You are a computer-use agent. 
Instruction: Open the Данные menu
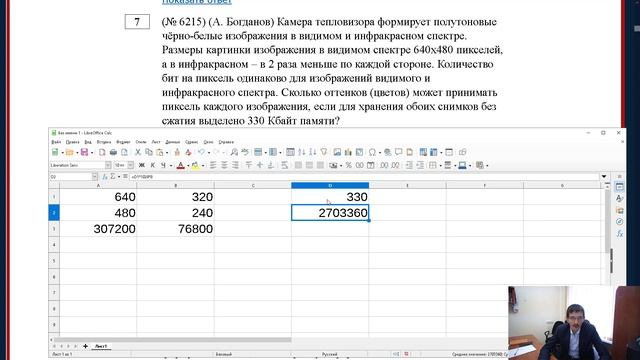click(x=173, y=142)
